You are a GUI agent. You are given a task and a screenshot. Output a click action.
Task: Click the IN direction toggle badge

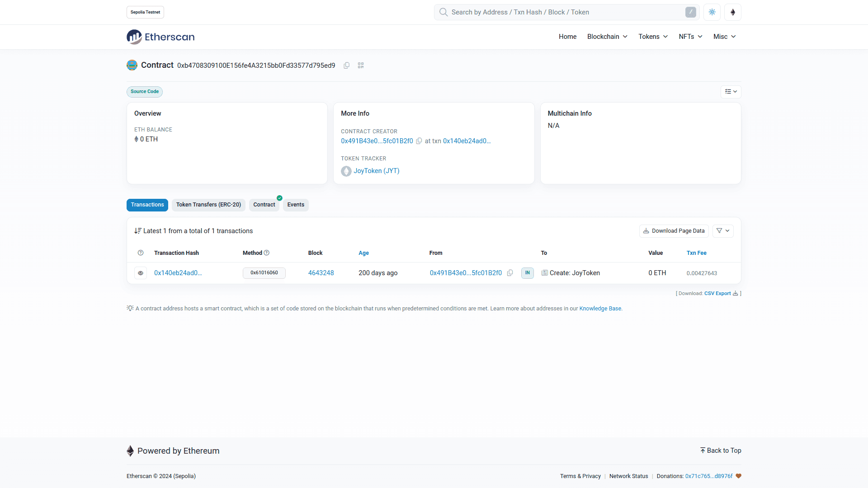tap(528, 273)
